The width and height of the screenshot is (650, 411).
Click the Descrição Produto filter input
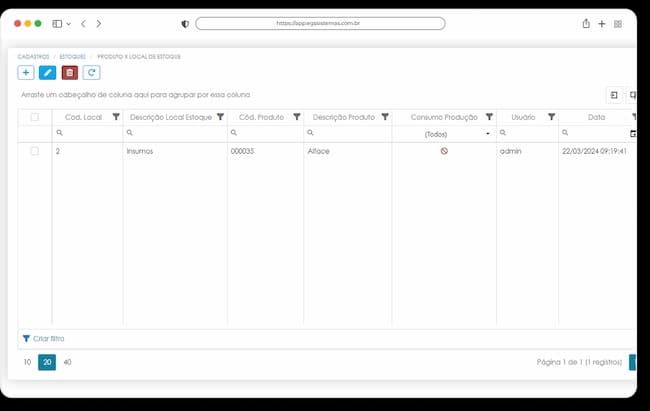pyautogui.click(x=347, y=133)
